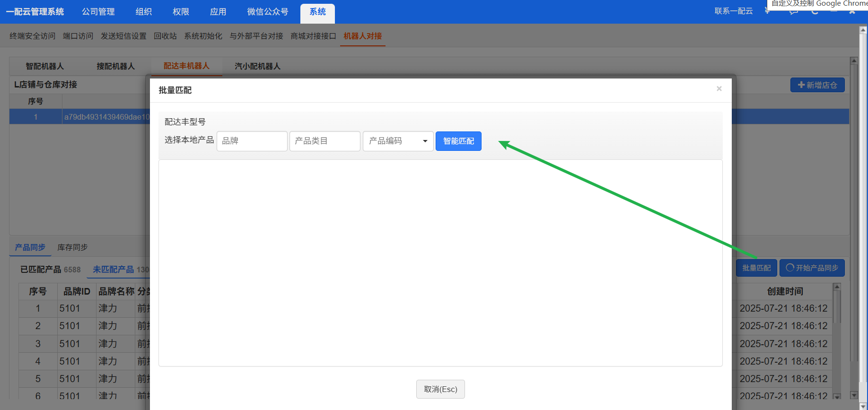Click the 品牌 input field
Viewport: 868px width, 410px height.
pyautogui.click(x=252, y=141)
